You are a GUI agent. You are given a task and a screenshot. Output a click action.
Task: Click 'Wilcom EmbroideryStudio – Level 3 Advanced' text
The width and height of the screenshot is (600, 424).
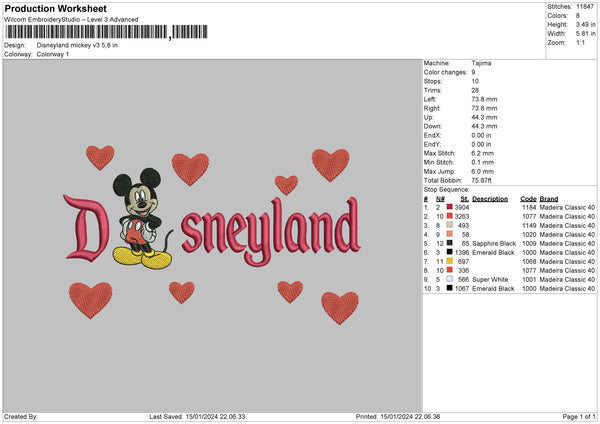point(71,20)
